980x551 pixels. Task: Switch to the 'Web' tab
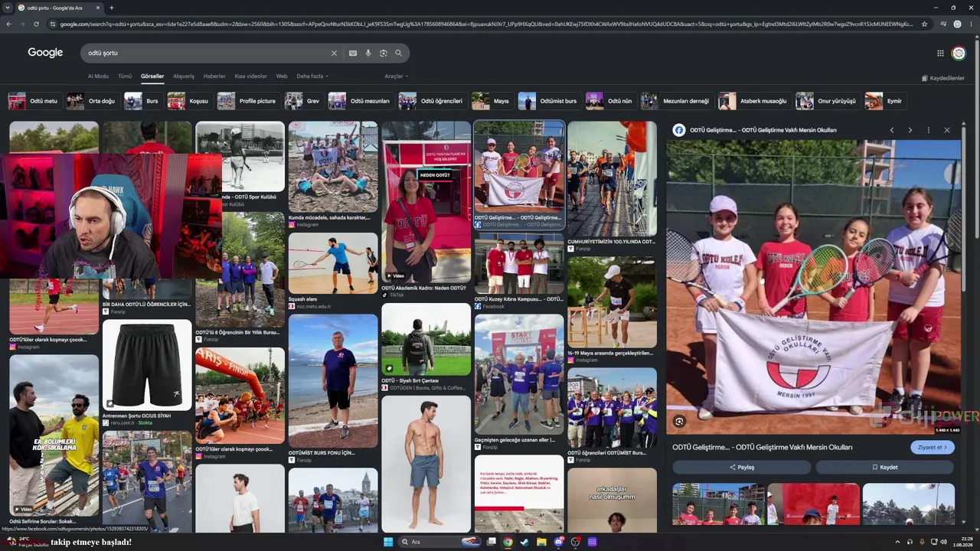pyautogui.click(x=282, y=77)
